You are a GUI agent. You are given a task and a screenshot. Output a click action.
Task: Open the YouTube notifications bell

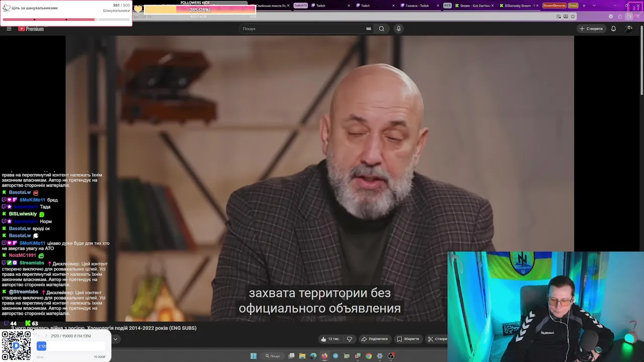click(613, 29)
